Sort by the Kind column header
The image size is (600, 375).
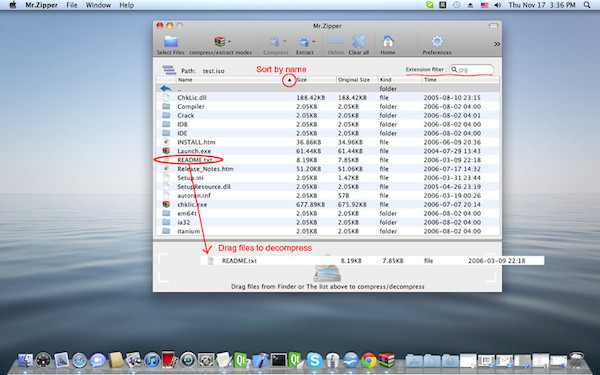[x=399, y=80]
